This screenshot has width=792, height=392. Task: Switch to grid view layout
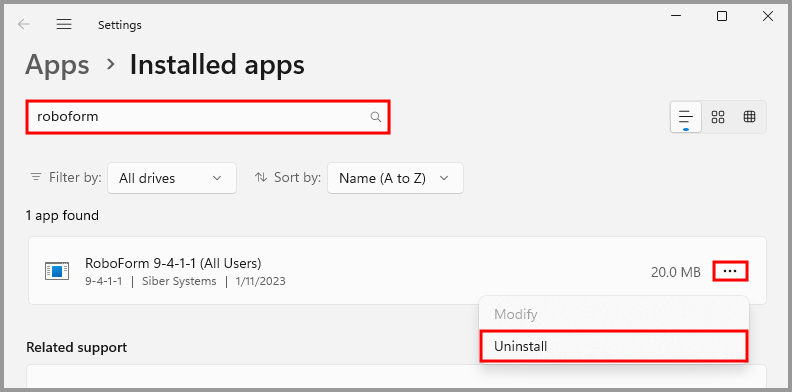(x=718, y=117)
